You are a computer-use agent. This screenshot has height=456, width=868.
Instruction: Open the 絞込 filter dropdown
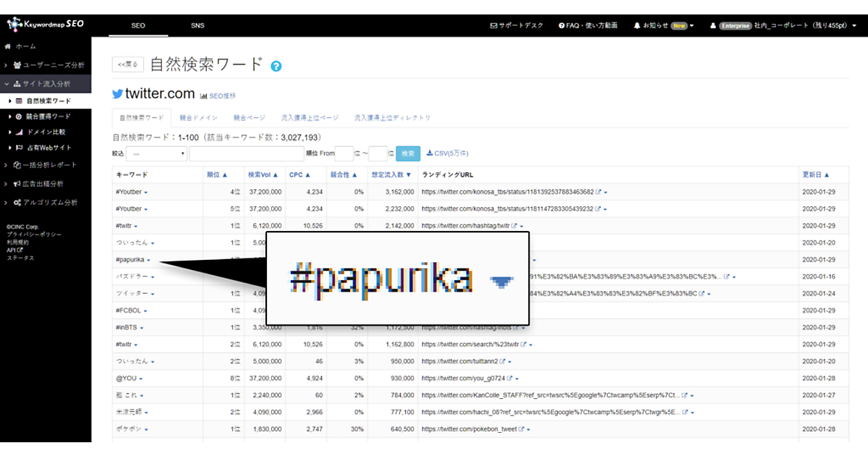pos(157,153)
